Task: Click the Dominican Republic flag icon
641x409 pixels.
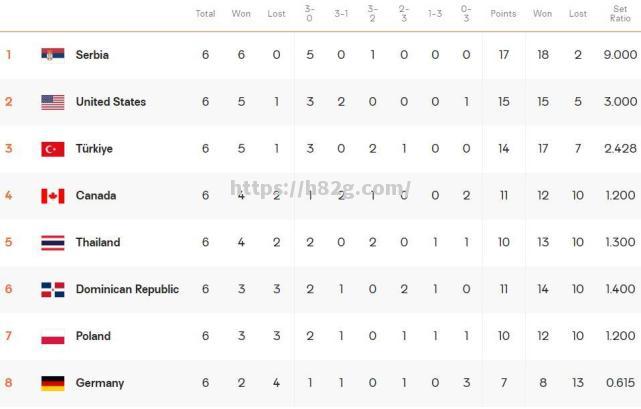Action: [53, 290]
